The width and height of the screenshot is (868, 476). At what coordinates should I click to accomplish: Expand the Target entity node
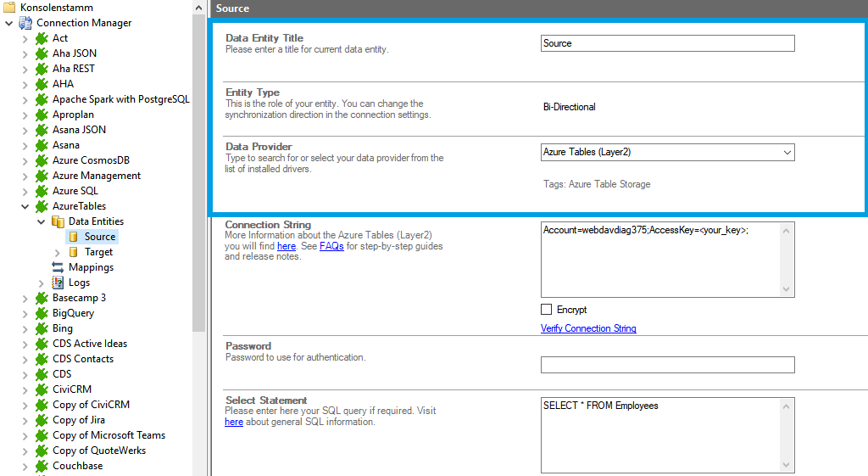coord(57,252)
